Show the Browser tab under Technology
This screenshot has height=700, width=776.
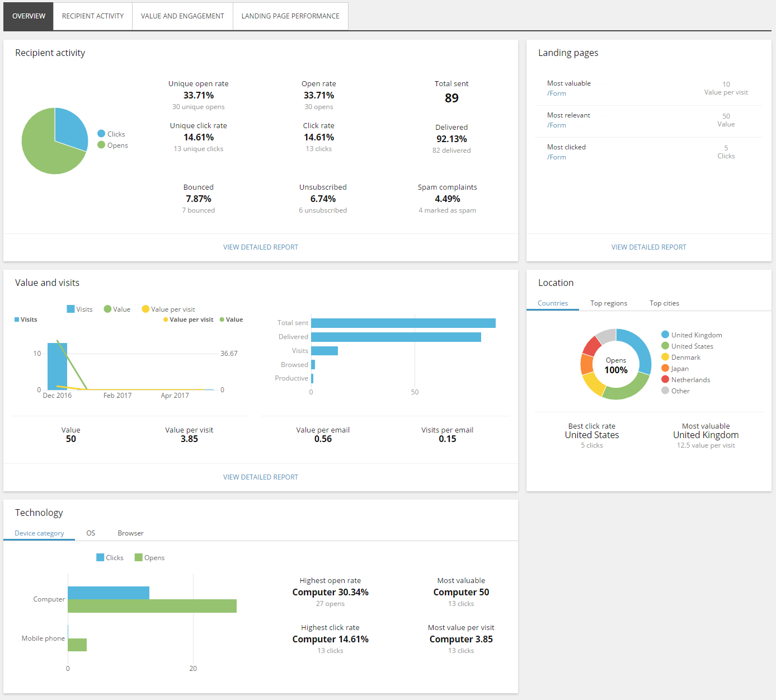point(130,533)
